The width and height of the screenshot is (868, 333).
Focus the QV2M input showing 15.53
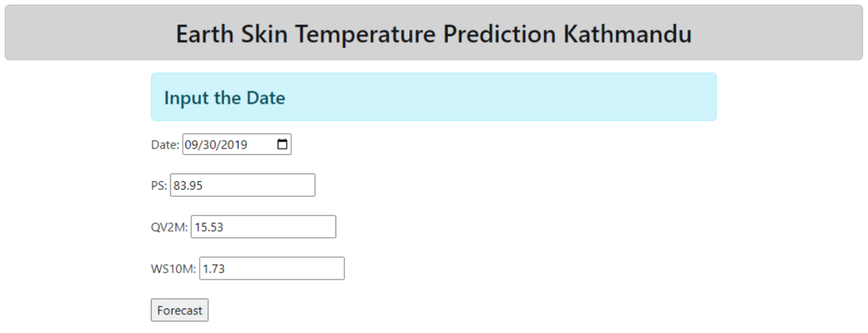click(263, 227)
